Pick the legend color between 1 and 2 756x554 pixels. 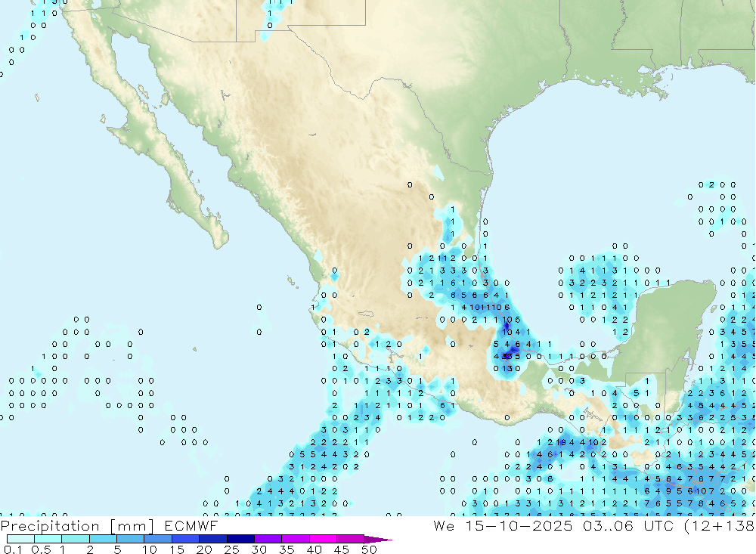pos(75,539)
